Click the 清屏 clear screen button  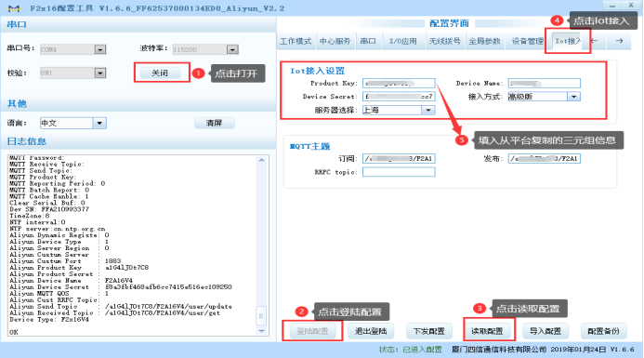click(215, 123)
